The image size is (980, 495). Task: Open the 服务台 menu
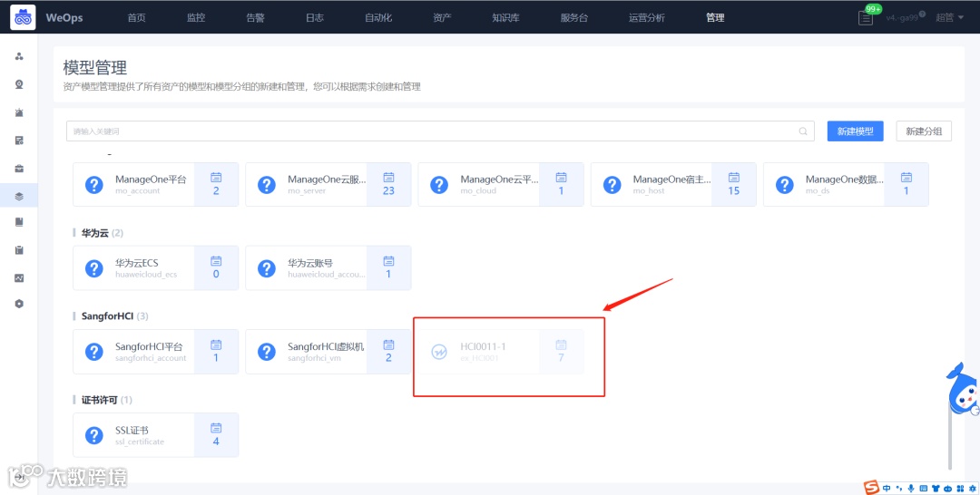573,17
